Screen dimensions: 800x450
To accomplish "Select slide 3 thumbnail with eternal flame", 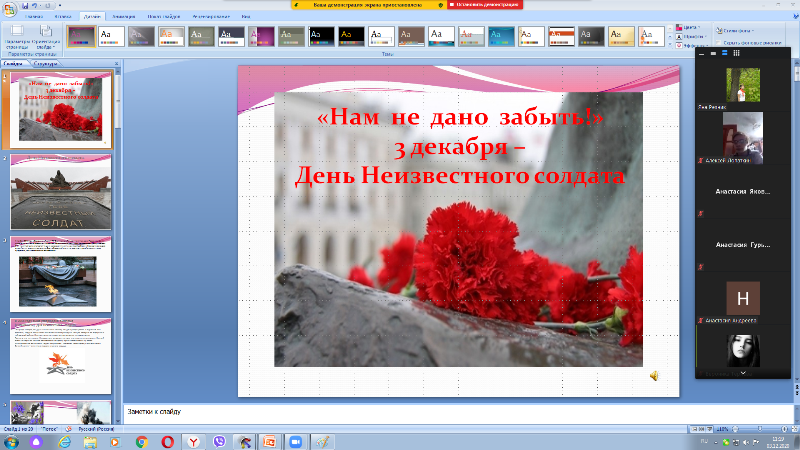I will (61, 274).
